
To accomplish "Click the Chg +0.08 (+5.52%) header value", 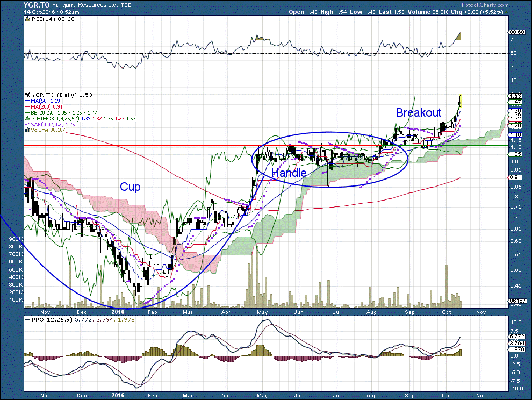I will (477, 12).
